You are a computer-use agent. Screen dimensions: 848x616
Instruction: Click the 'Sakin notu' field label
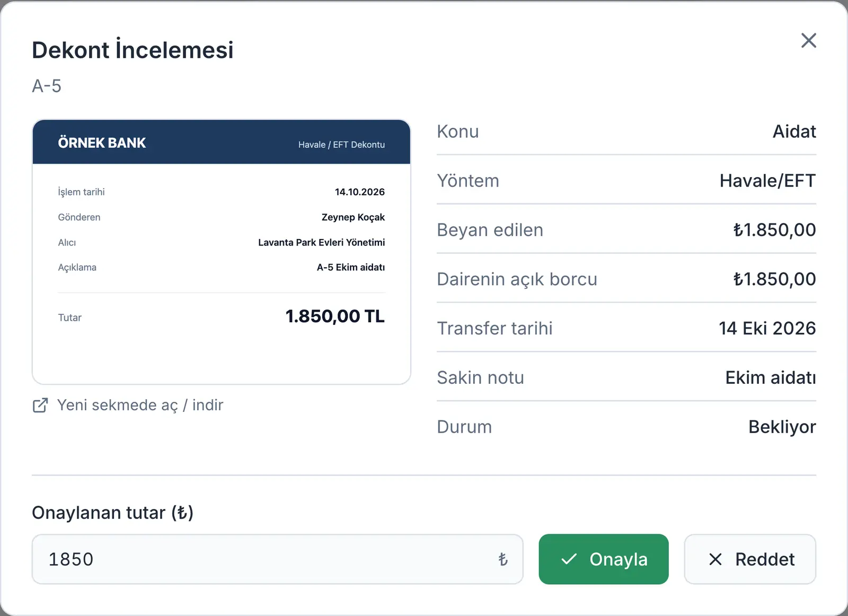(480, 378)
